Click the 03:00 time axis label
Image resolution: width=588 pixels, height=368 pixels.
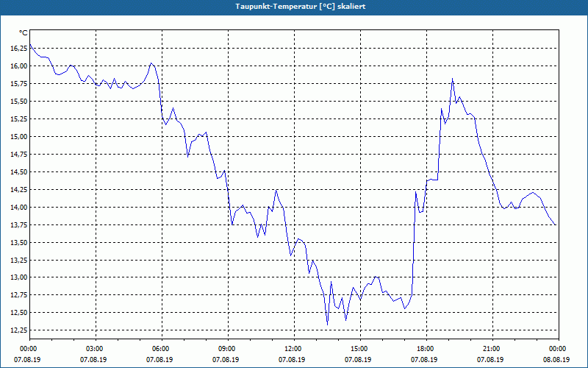[x=96, y=349]
